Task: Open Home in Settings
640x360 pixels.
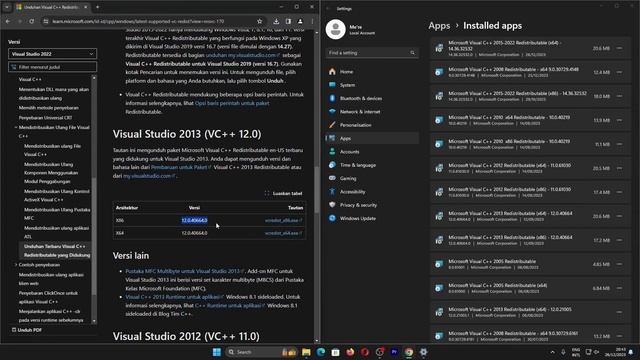Action: coord(372,72)
